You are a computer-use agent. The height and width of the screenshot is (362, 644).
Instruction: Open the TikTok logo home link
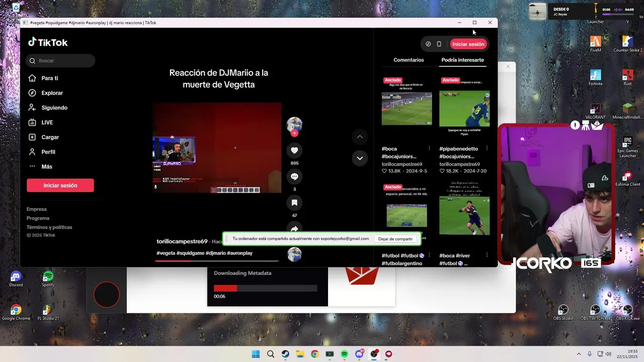[x=48, y=43]
